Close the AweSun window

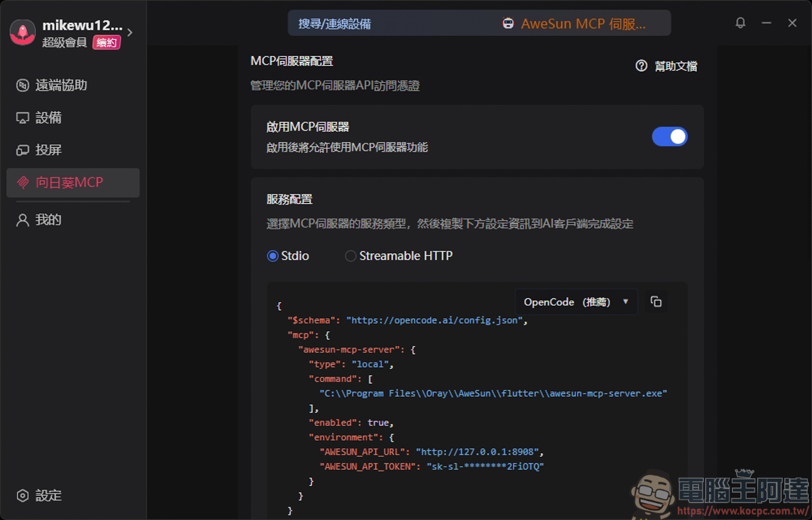(x=792, y=23)
